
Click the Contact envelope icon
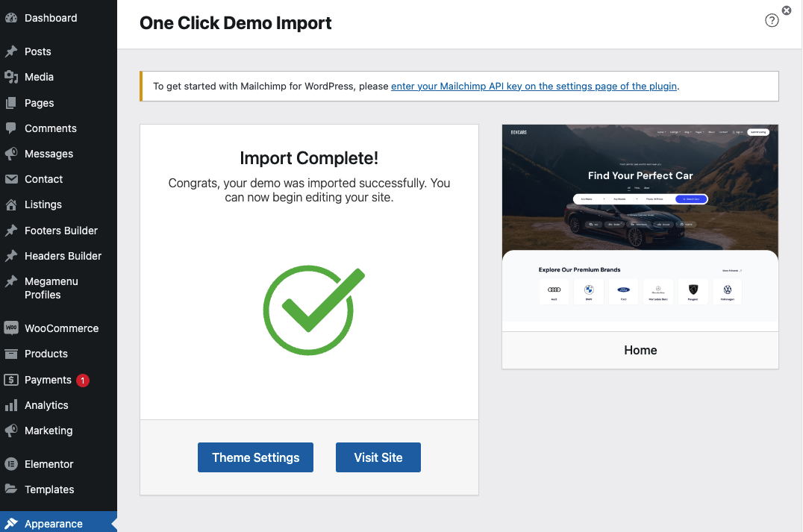pyautogui.click(x=11, y=179)
